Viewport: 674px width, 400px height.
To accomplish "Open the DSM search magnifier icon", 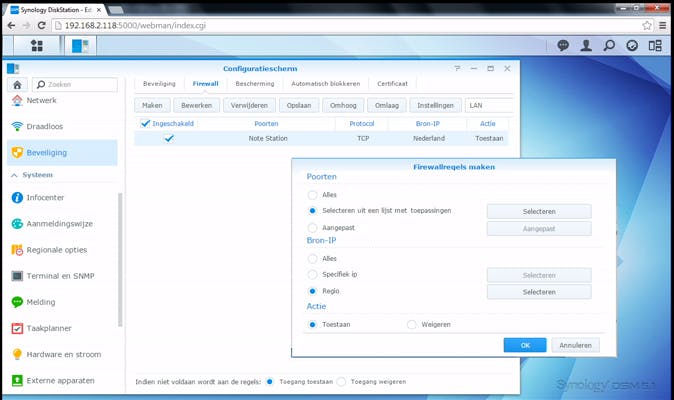I will 609,45.
